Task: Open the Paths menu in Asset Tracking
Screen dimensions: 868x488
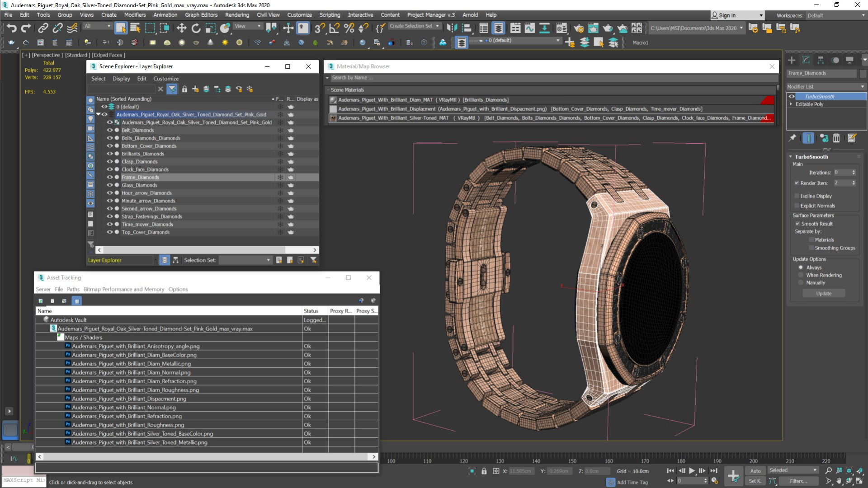Action: point(73,289)
